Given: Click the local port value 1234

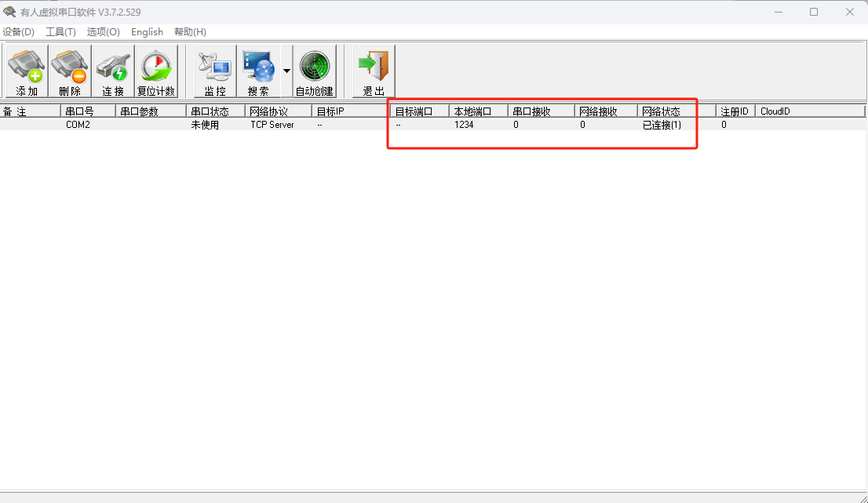Looking at the screenshot, I should tap(464, 125).
